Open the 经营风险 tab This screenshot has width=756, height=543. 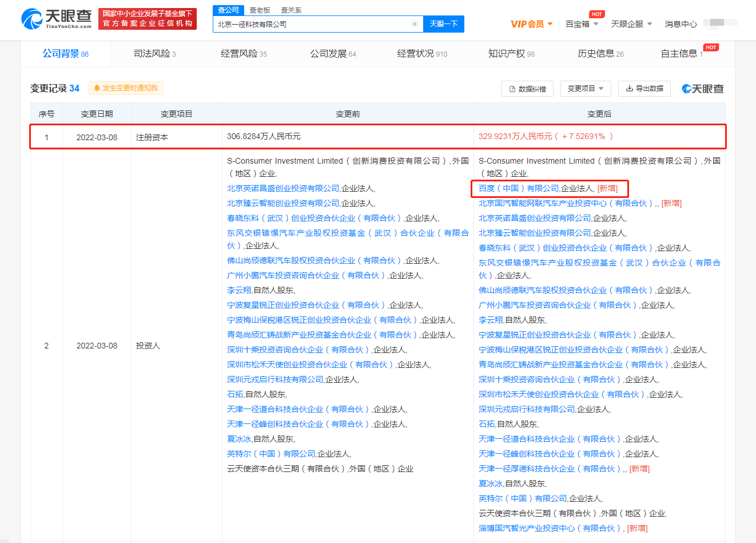[244, 54]
